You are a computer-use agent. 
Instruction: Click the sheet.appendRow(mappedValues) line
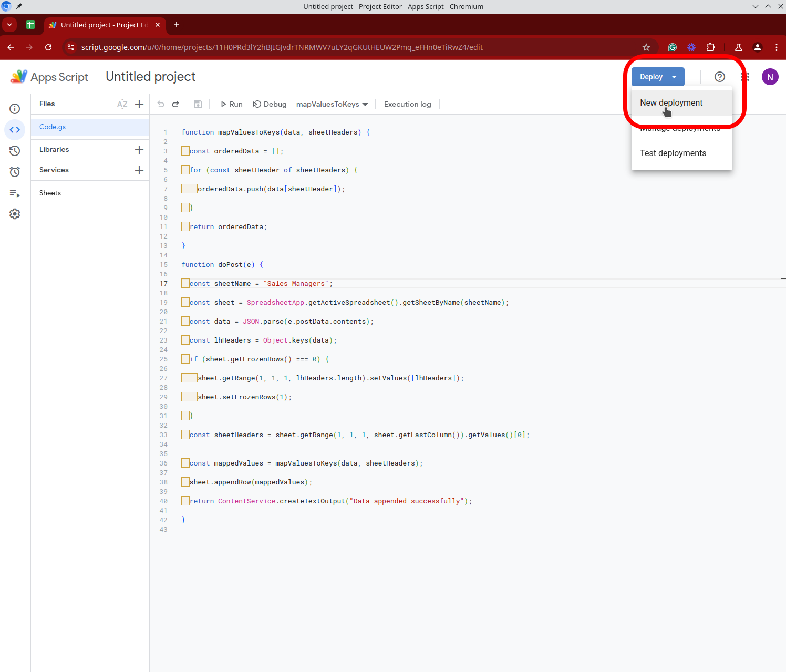click(x=251, y=482)
